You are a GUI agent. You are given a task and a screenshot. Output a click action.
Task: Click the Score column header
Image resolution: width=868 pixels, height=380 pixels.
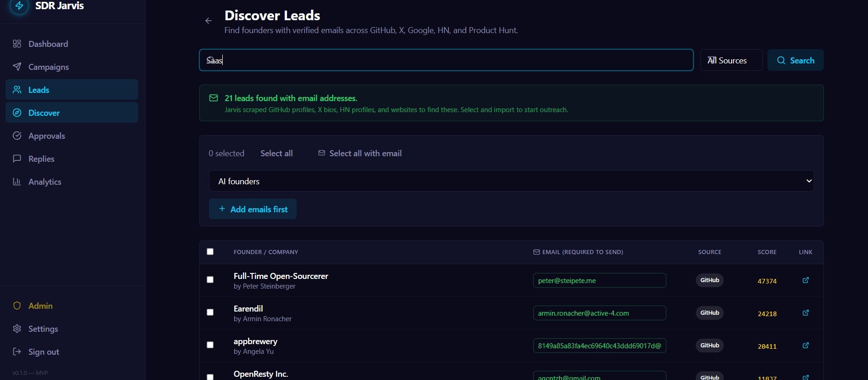(x=767, y=252)
